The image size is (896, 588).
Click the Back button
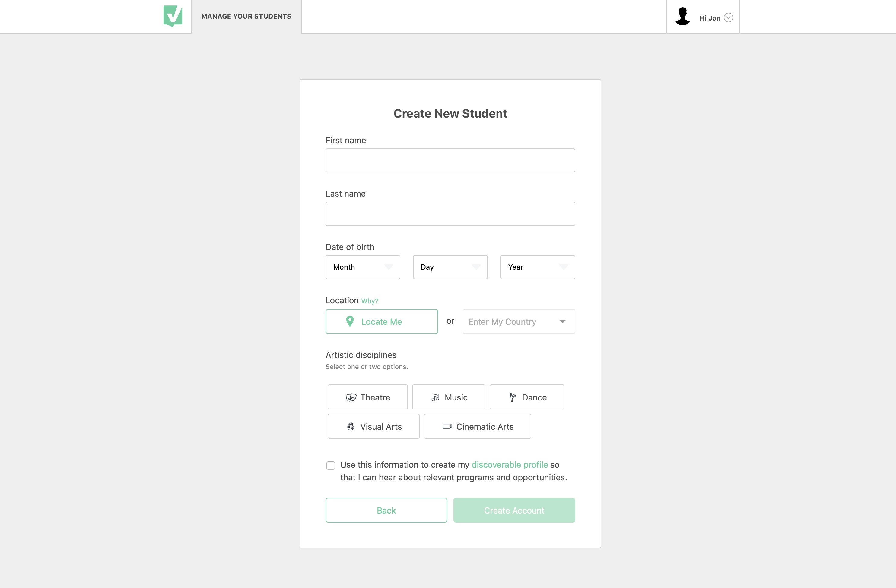[x=385, y=510]
